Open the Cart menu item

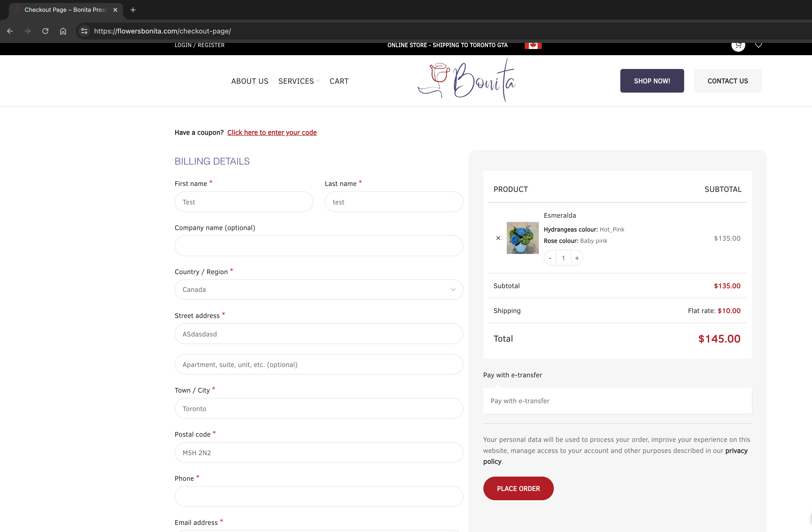click(339, 81)
